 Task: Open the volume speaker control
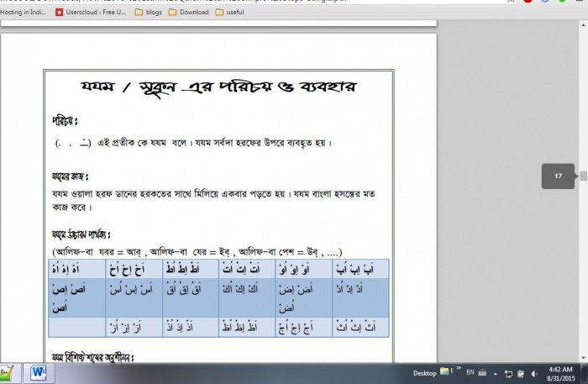pyautogui.click(x=534, y=373)
